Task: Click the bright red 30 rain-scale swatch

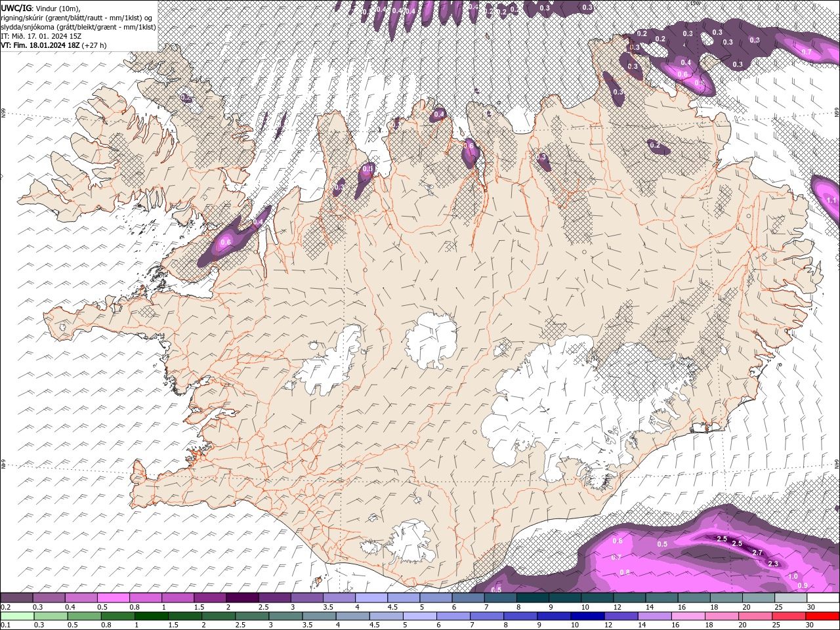Action: (822, 616)
